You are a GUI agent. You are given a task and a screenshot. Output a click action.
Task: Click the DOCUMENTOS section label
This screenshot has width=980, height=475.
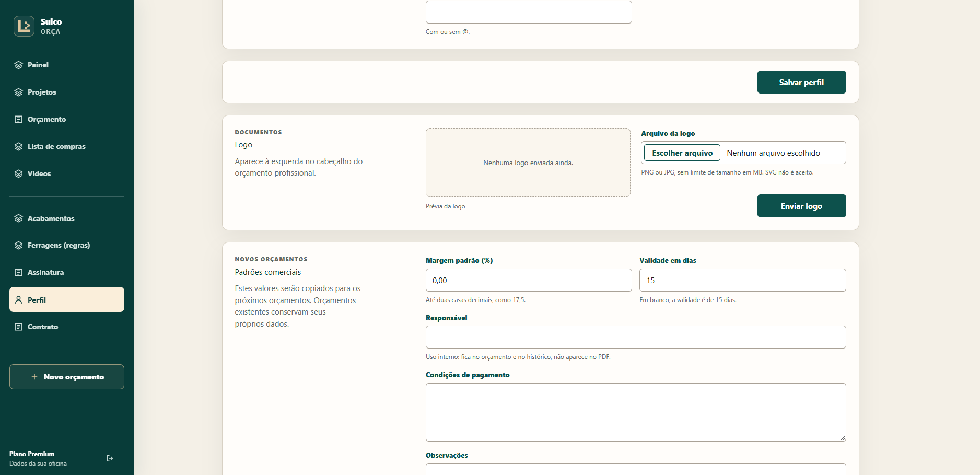(x=258, y=132)
